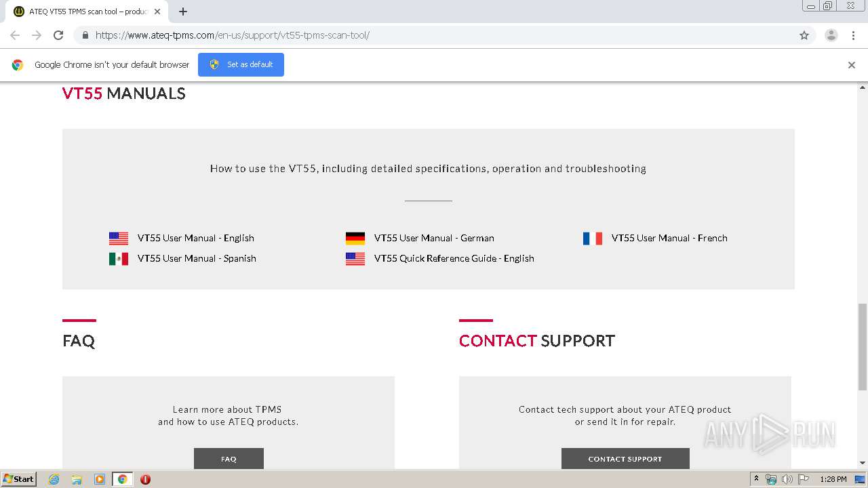Click the taskbar clock showing 1:28 PM
The image size is (868, 488).
(x=833, y=479)
